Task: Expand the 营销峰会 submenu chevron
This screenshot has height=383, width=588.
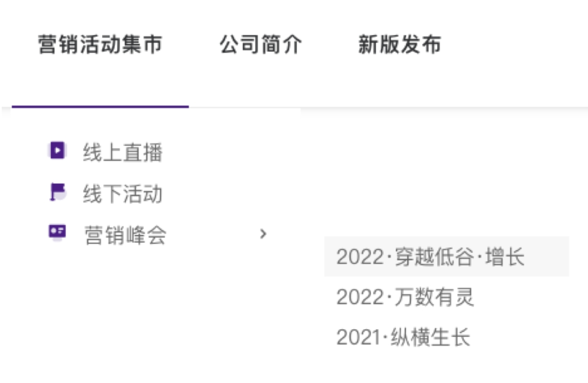Action: tap(262, 233)
